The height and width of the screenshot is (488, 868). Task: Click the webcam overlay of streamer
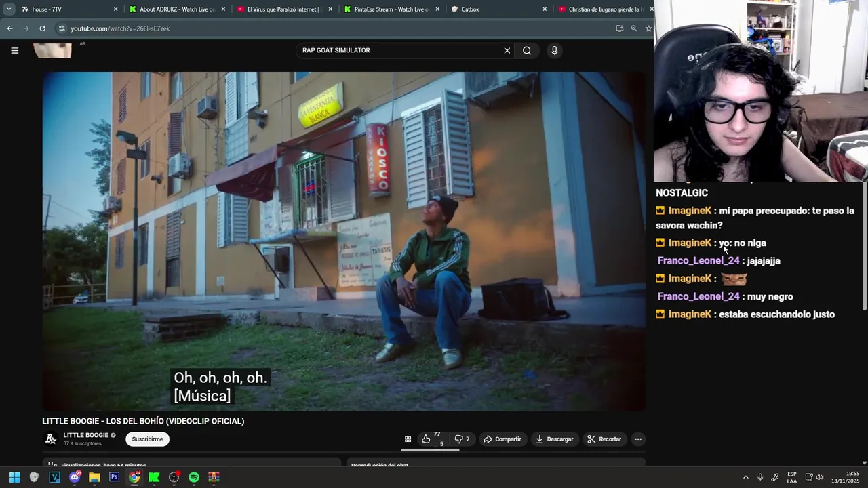[761, 91]
